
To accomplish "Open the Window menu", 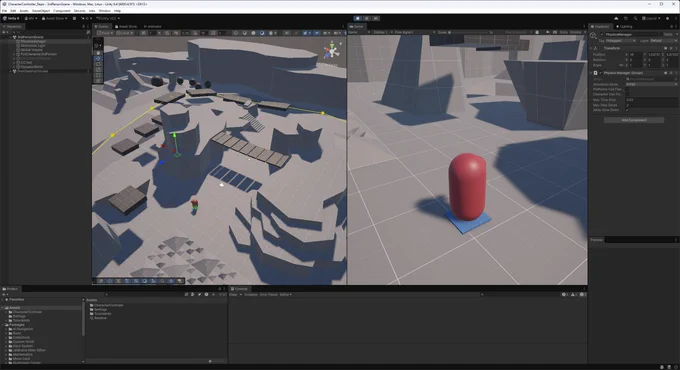I will [105, 10].
